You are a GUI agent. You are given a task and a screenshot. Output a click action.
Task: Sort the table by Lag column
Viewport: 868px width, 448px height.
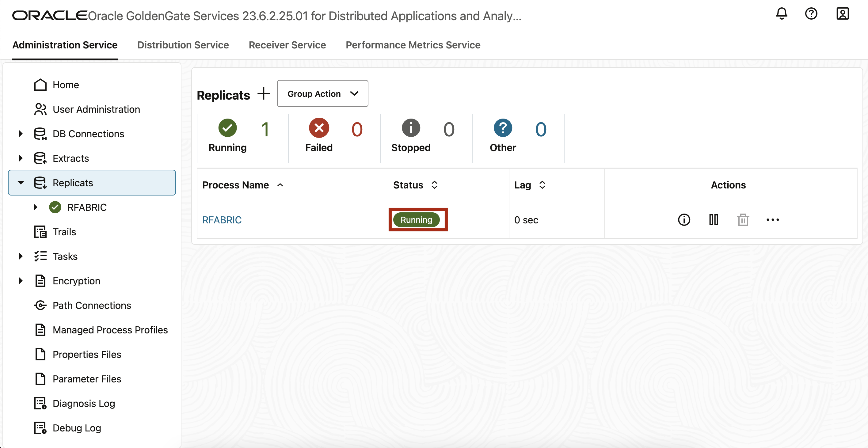(x=542, y=185)
